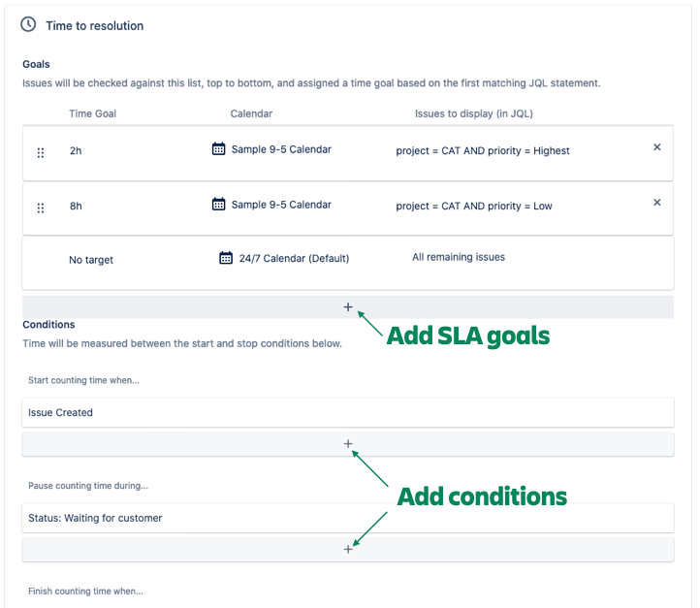700x608 pixels.
Task: Edit the JQL for priority = Low
Action: [x=474, y=207]
